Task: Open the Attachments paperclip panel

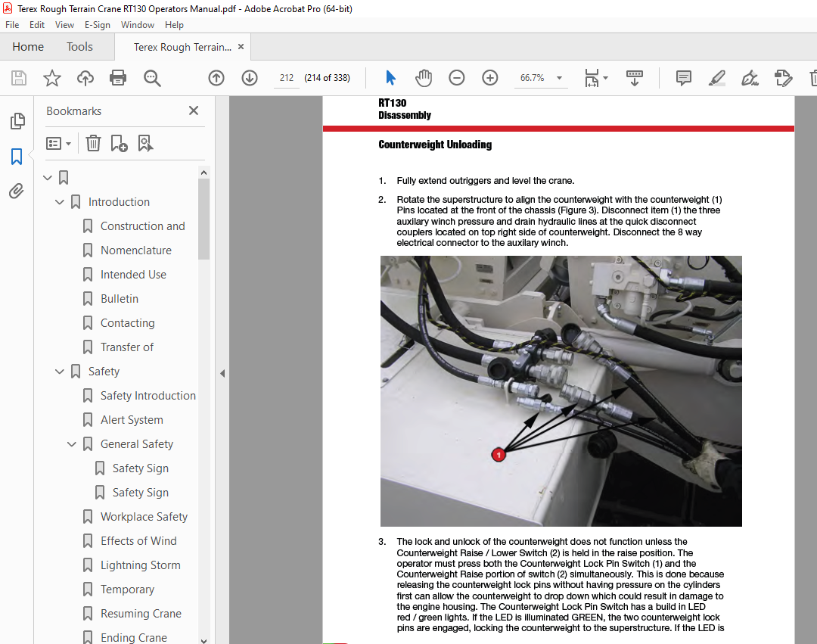Action: point(16,191)
